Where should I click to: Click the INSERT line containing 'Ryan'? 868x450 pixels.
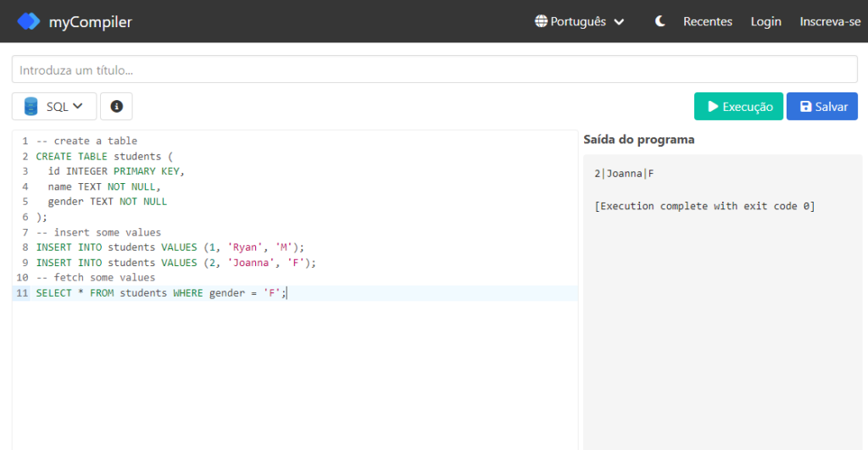coord(170,247)
